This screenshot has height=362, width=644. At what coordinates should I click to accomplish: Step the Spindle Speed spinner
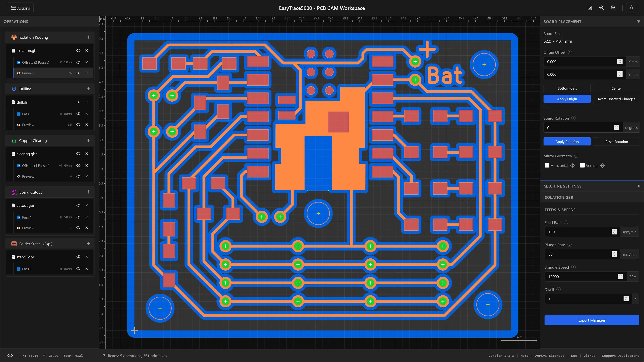[620, 277]
